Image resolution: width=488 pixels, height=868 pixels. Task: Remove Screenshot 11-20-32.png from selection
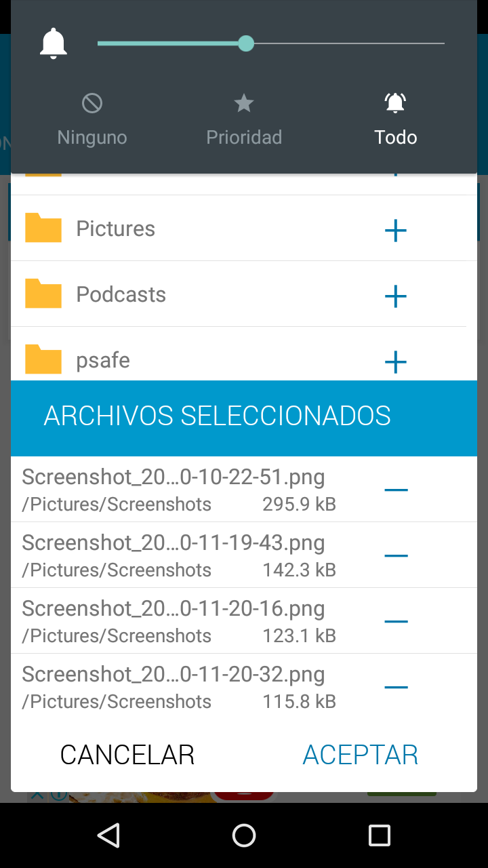tap(396, 687)
